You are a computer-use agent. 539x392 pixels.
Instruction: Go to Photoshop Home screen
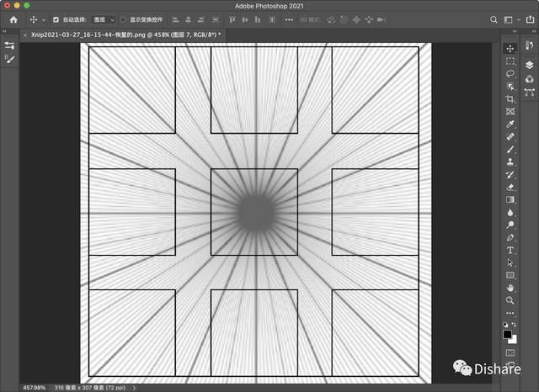point(13,20)
